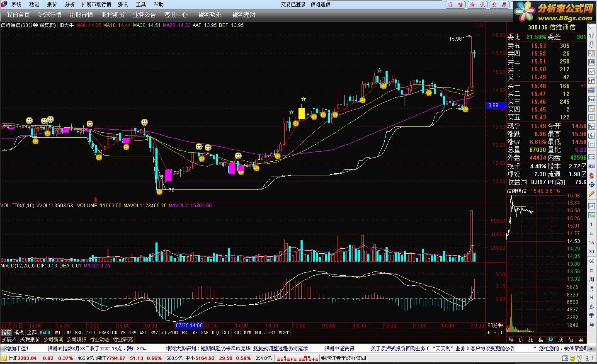Click the RSI indicator sidebar icon
This screenshot has height=364, width=597.
(x=592, y=166)
